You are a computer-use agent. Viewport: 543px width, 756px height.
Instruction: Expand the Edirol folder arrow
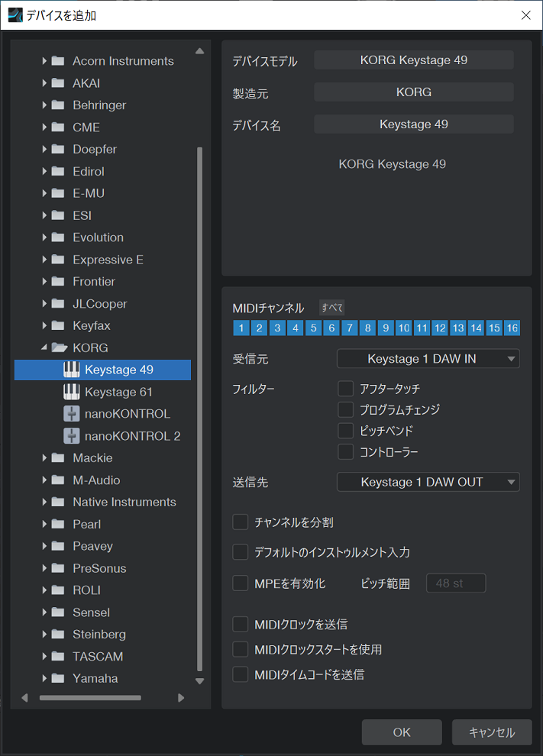point(44,171)
